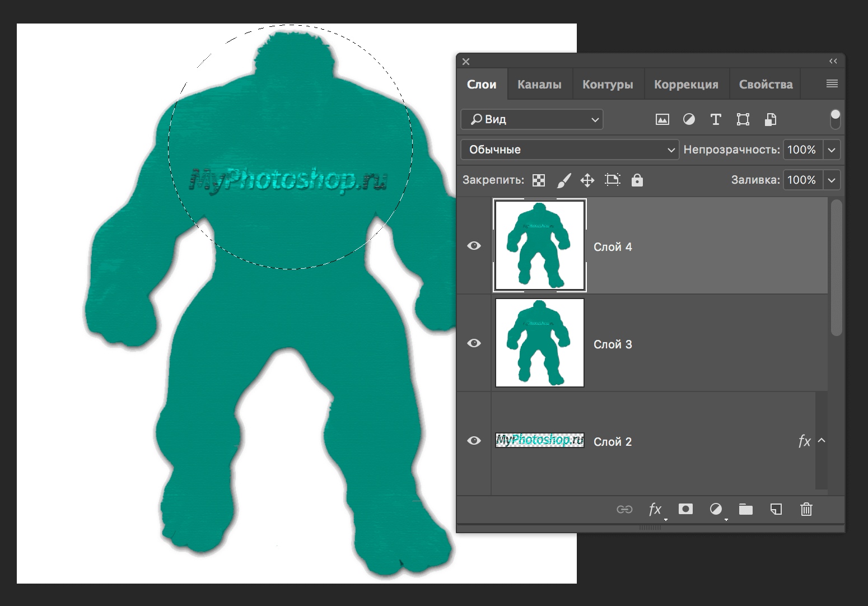Click the Заливка fill value field
Viewport: 868px width, 606px height.
[x=802, y=180]
